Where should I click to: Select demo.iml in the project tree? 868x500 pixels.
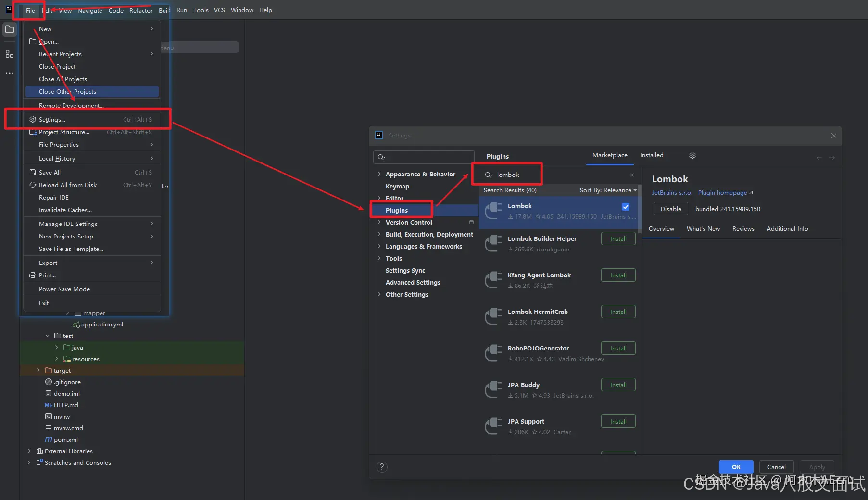click(x=66, y=394)
